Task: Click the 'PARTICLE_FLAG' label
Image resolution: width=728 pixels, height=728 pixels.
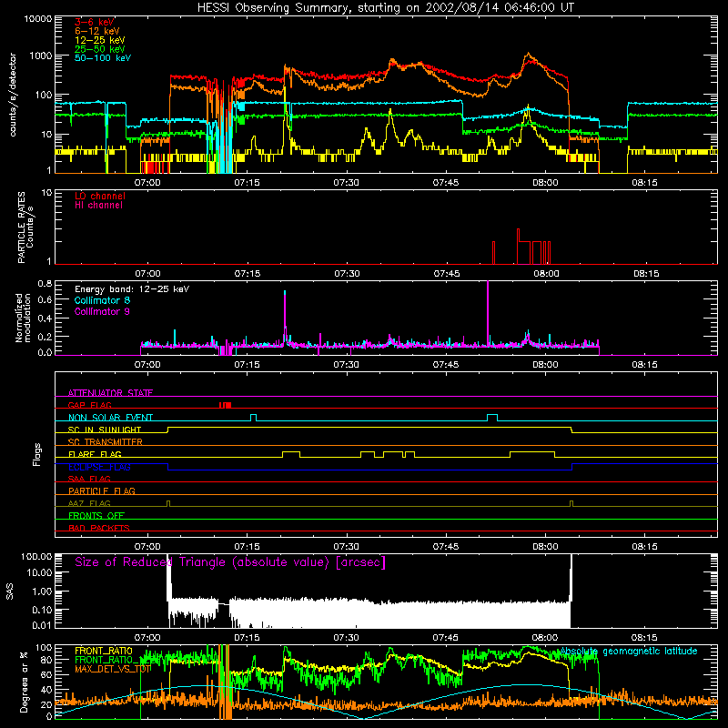Action: (x=102, y=490)
